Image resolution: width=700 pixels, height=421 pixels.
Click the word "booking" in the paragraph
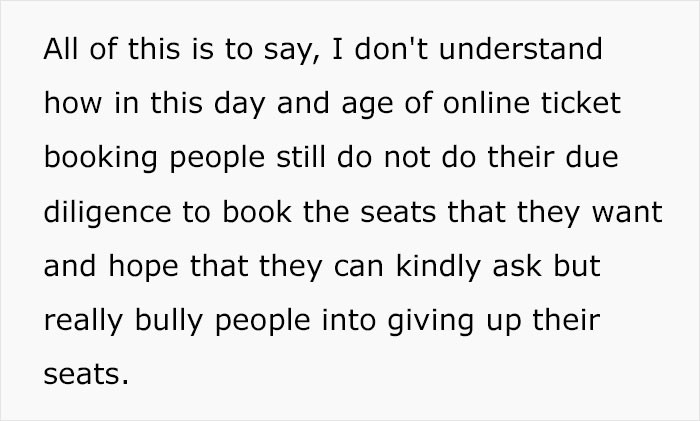pos(99,158)
